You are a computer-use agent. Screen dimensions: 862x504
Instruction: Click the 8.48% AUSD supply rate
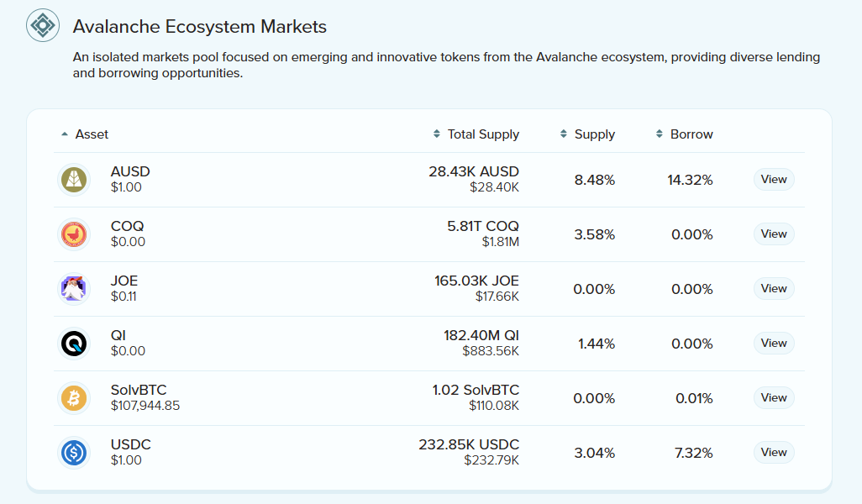tap(594, 180)
